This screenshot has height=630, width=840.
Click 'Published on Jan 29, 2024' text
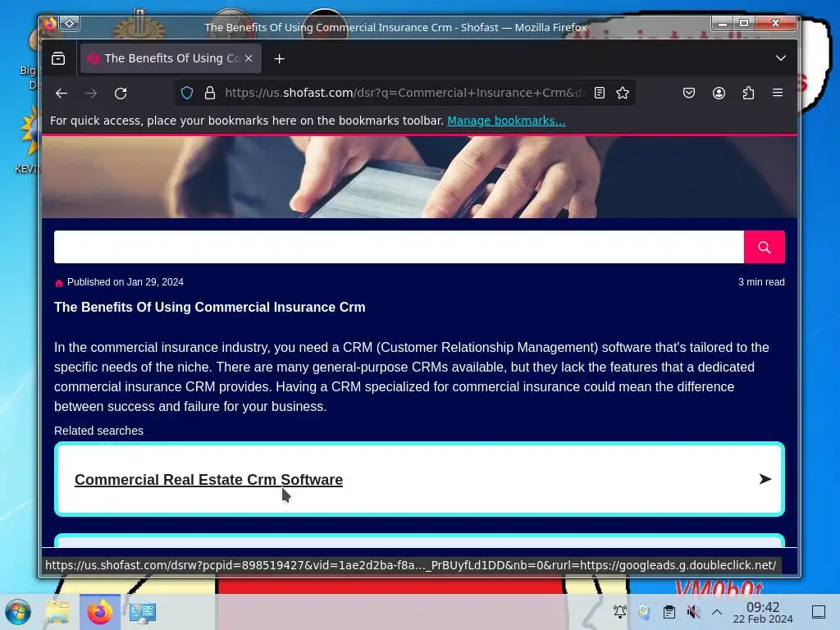click(x=126, y=282)
